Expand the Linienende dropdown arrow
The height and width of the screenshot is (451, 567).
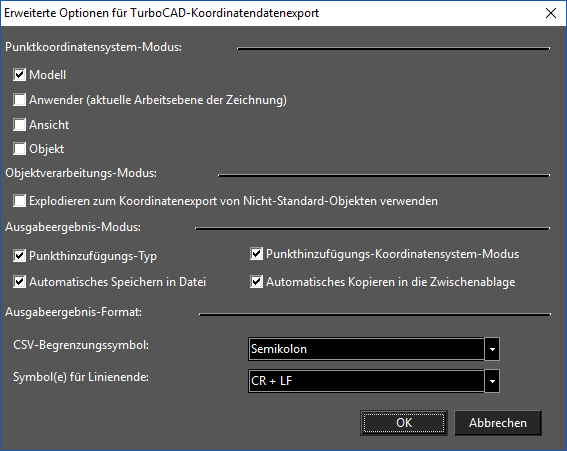tap(492, 381)
